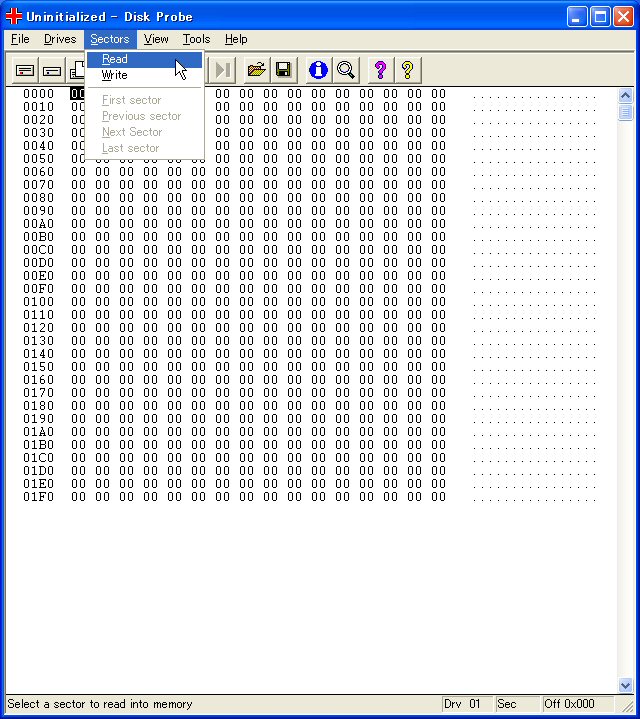Open a file with the folder icon
This screenshot has width=640, height=719.
pos(257,70)
